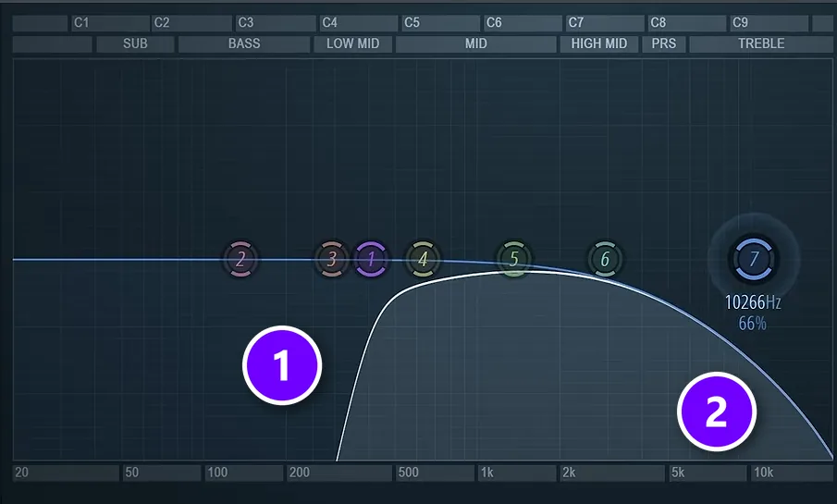The height and width of the screenshot is (504, 837).
Task: Click the 10266Hz frequency readout
Action: pyautogui.click(x=753, y=302)
